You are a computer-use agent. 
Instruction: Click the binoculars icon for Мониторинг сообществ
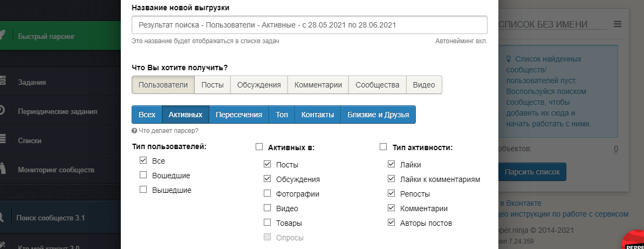coord(3,170)
